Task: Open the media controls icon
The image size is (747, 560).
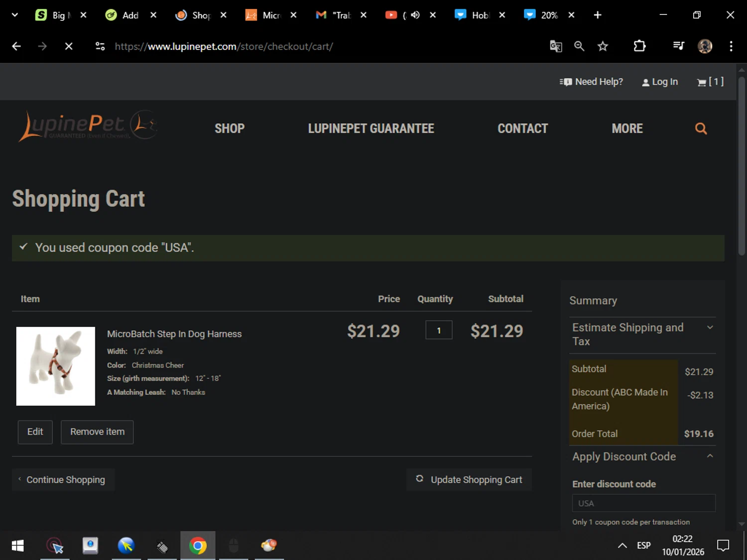Action: (x=678, y=46)
